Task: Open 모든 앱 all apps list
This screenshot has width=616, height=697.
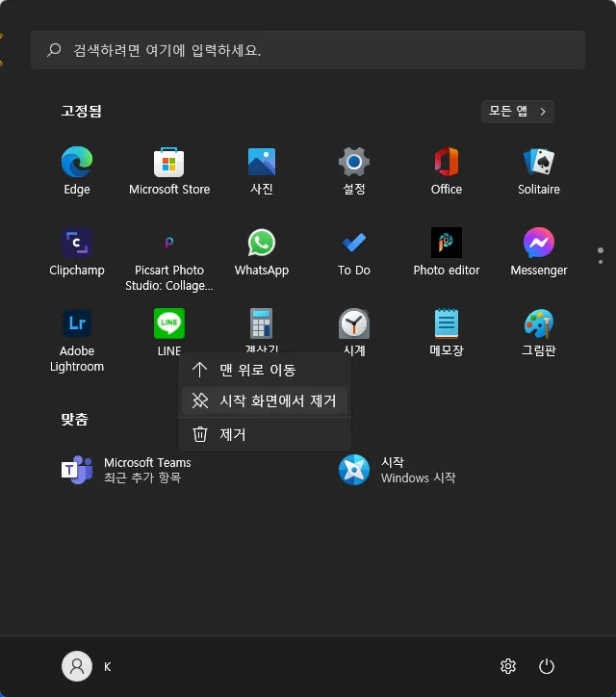Action: point(518,111)
